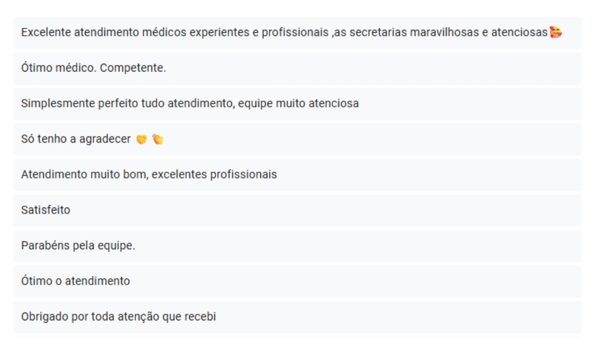Select the 'Só tenho a agradecer' text

coord(76,139)
